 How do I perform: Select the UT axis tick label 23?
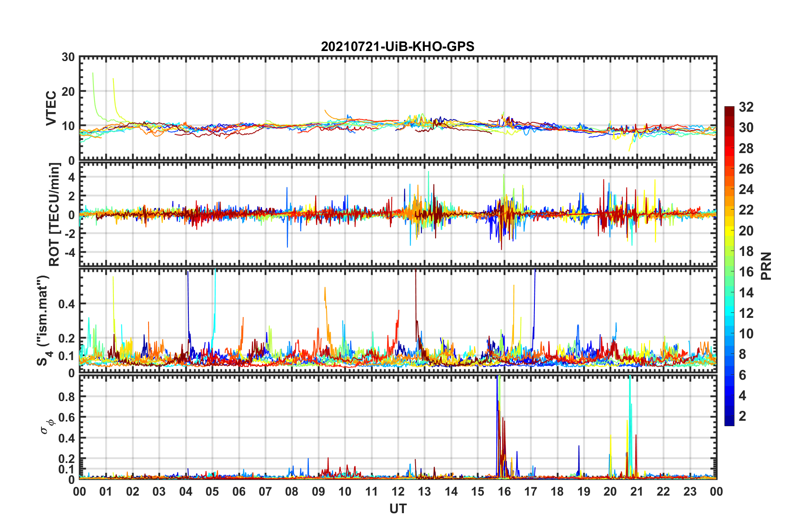click(690, 491)
